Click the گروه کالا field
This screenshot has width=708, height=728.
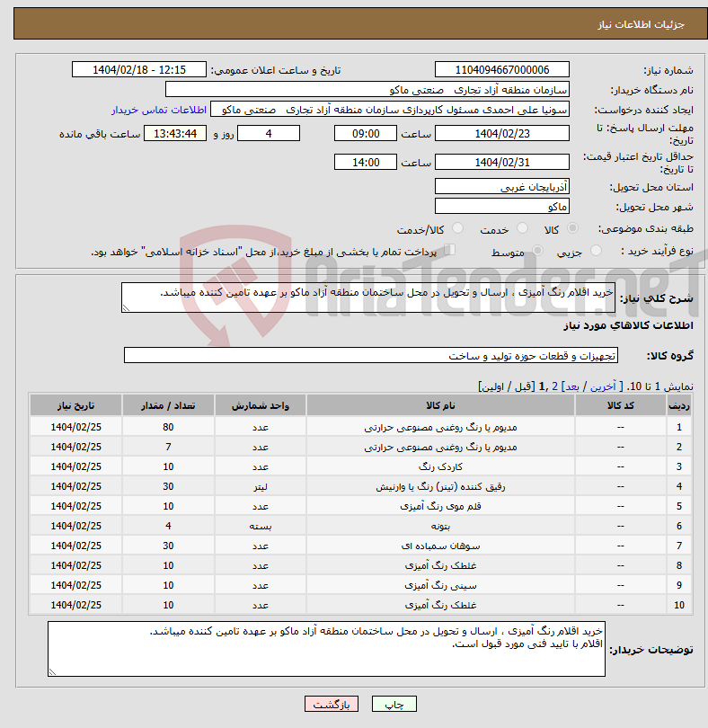coord(371,355)
